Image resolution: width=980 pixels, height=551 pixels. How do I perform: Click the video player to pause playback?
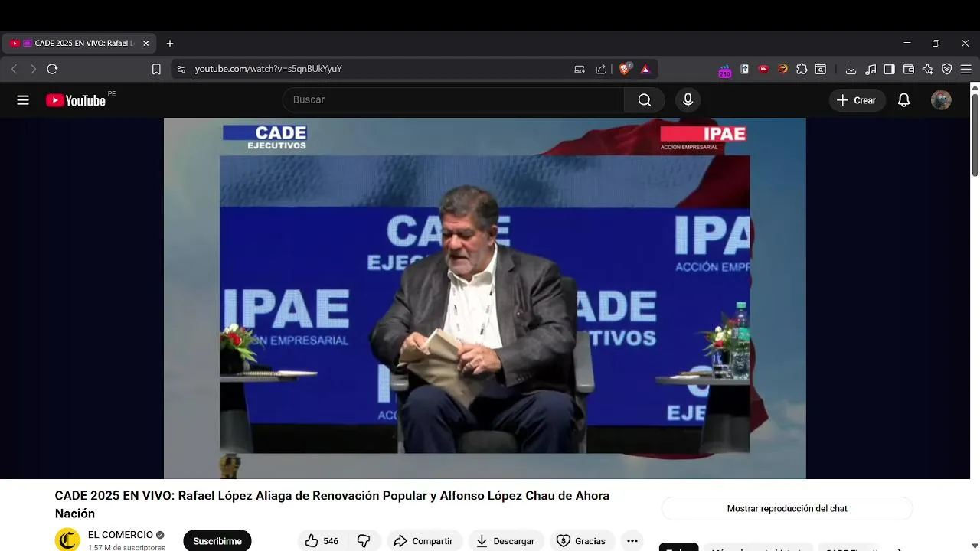coord(485,298)
